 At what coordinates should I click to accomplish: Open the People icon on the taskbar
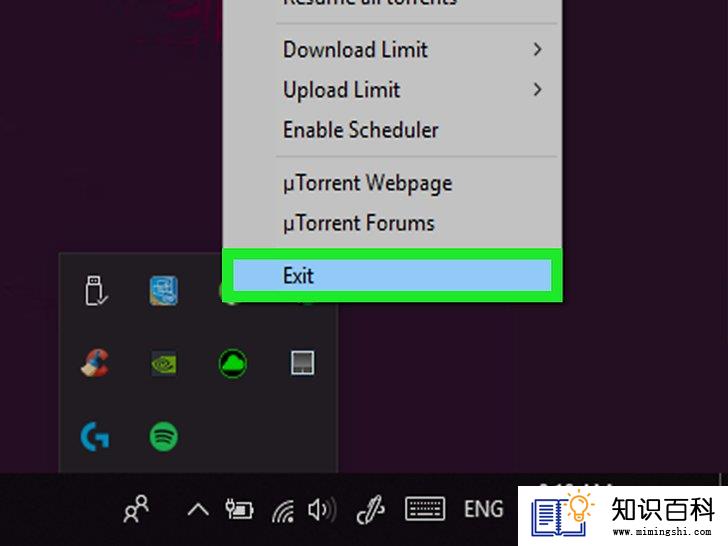(x=136, y=509)
